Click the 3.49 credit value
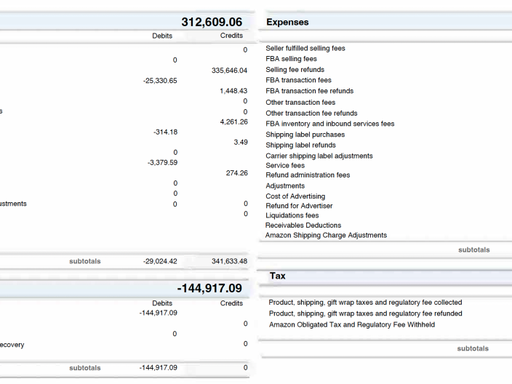This screenshot has width=512, height=384. [x=241, y=142]
